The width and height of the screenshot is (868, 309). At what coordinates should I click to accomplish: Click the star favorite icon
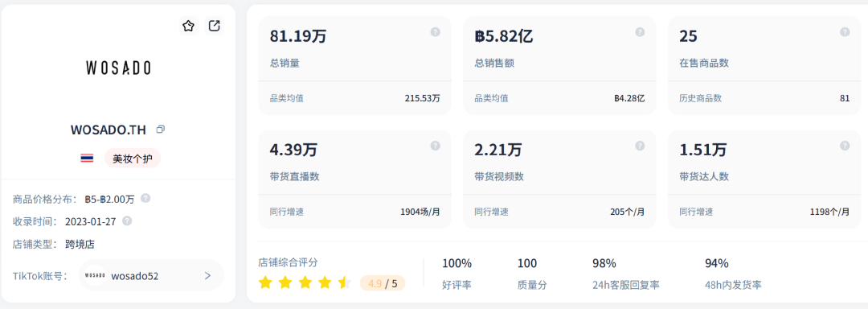click(189, 26)
